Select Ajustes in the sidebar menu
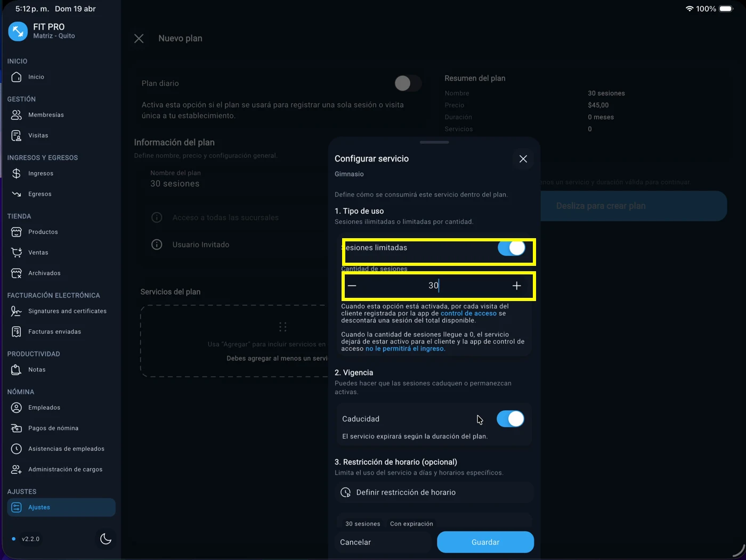The image size is (746, 560). pyautogui.click(x=61, y=507)
